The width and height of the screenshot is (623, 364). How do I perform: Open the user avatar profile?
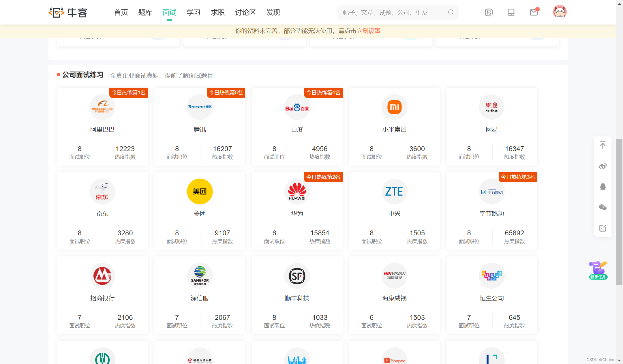pyautogui.click(x=560, y=12)
